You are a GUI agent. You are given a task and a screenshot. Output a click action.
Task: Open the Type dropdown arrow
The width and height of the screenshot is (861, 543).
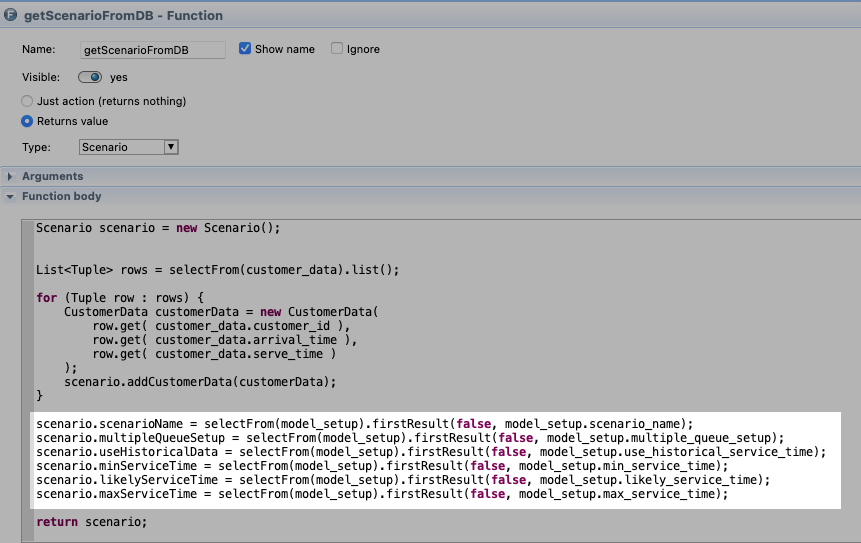171,147
